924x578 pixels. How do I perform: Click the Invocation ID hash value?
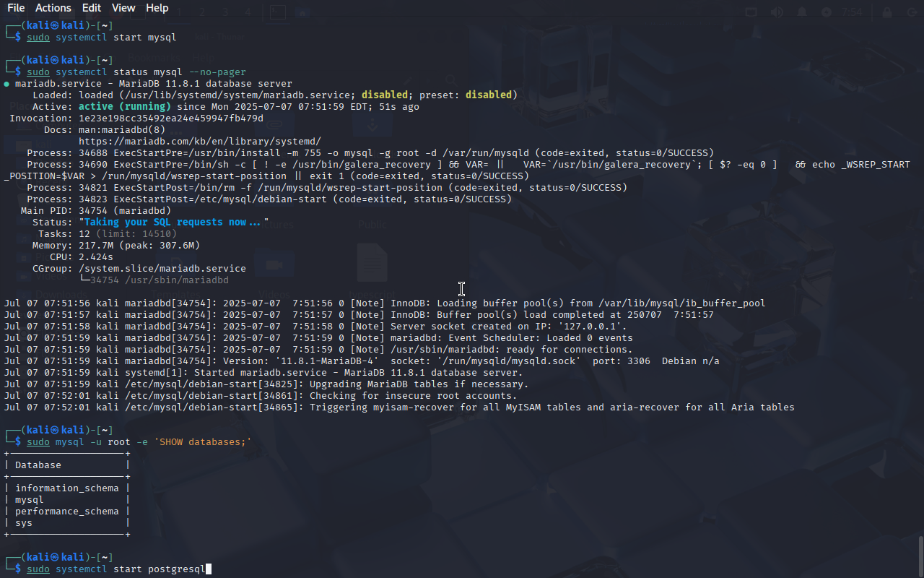pos(170,118)
